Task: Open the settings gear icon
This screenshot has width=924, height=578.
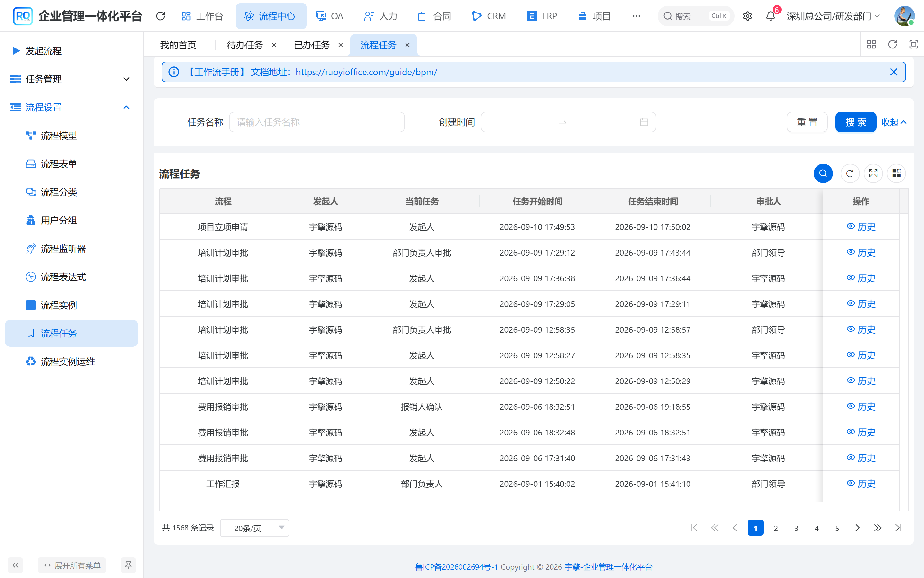Action: (x=747, y=16)
